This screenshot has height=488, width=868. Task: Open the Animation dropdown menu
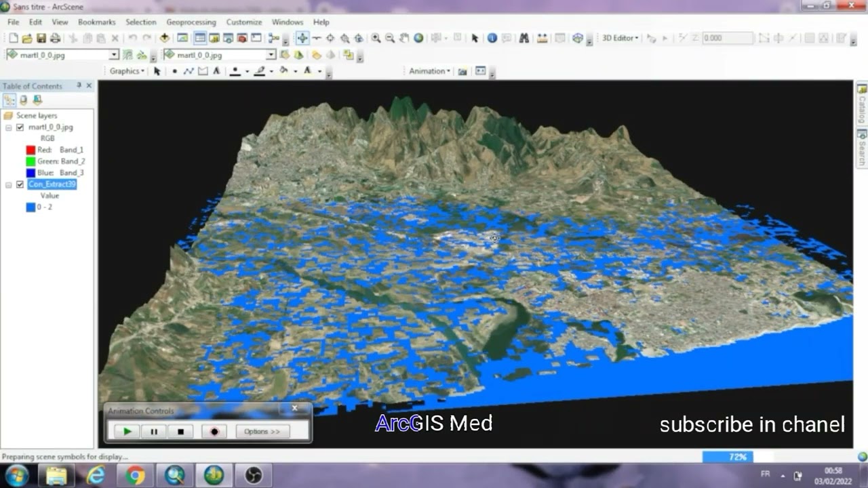(x=429, y=71)
